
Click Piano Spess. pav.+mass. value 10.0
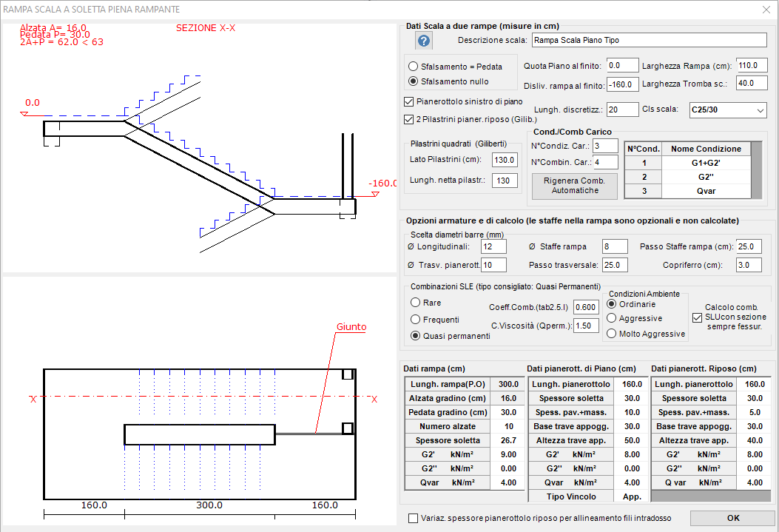click(x=632, y=412)
